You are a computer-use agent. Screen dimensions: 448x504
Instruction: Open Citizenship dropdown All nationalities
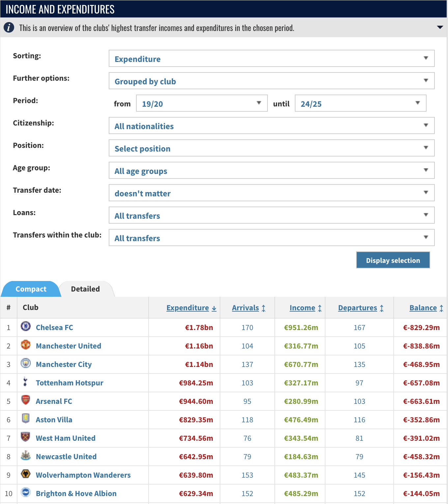(272, 126)
